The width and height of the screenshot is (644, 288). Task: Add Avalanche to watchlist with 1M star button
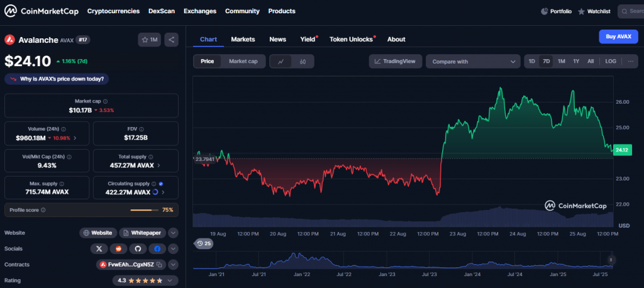150,40
